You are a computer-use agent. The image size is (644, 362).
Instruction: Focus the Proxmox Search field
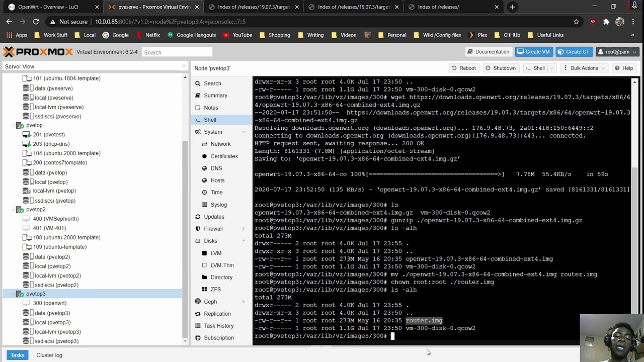(177, 52)
